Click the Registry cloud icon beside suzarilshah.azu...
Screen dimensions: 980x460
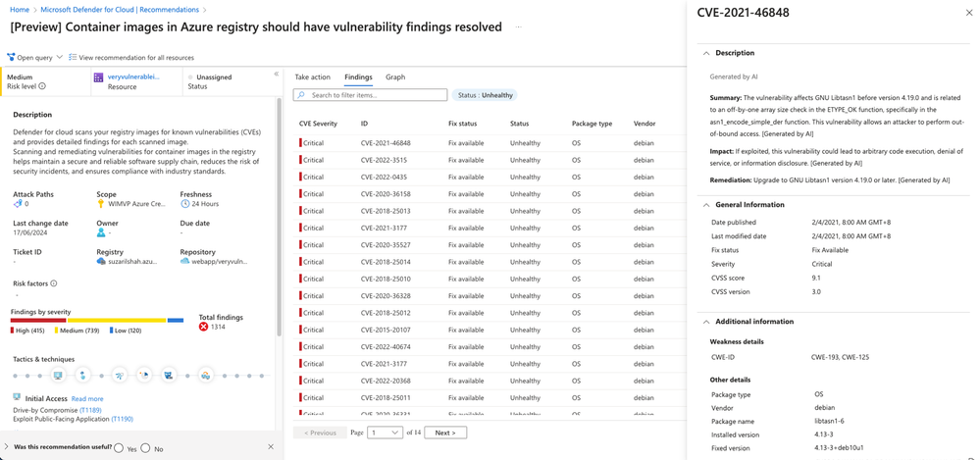click(101, 261)
